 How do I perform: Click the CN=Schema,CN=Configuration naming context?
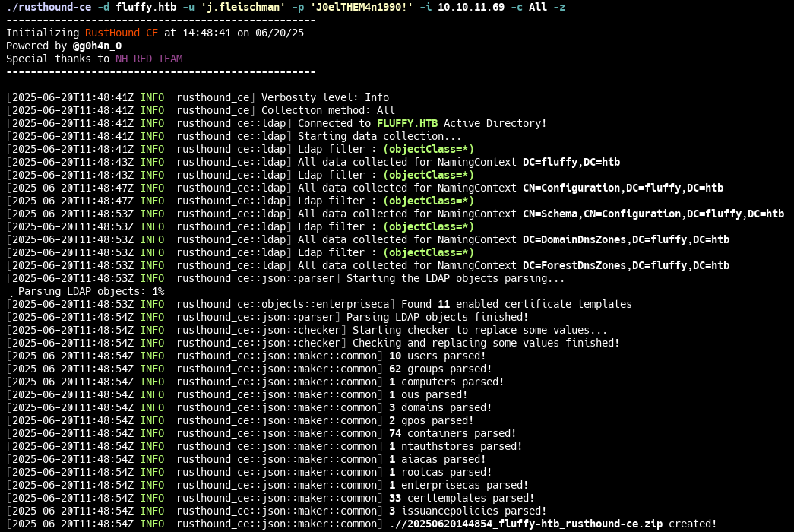click(x=653, y=214)
